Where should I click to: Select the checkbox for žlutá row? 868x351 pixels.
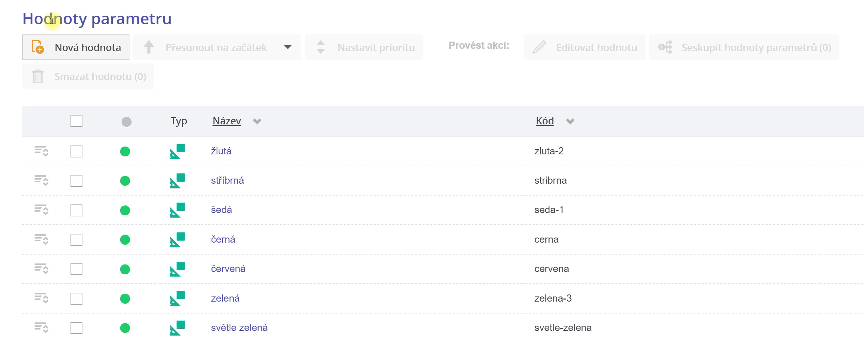click(x=76, y=151)
